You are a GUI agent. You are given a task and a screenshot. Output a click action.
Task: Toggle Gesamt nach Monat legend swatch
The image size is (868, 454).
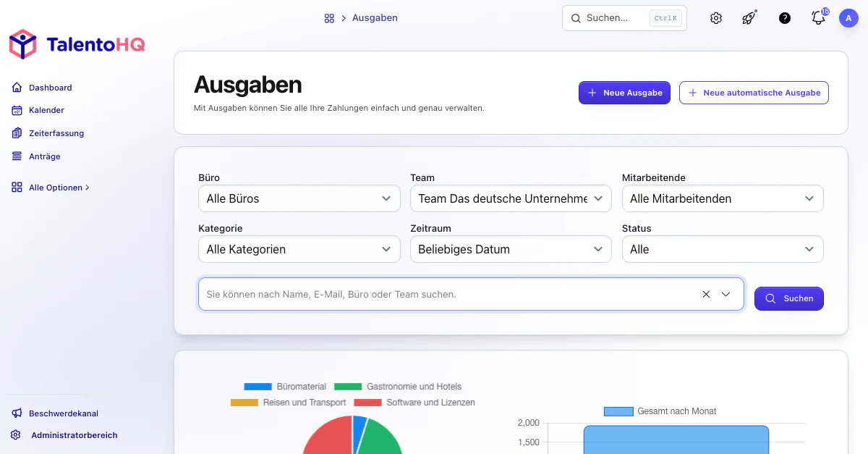point(618,411)
